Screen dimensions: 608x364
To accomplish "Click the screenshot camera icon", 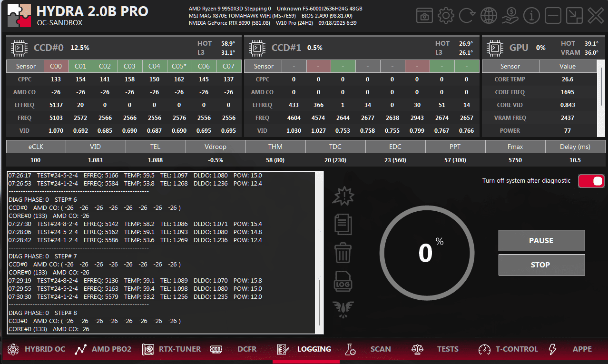I will (424, 16).
